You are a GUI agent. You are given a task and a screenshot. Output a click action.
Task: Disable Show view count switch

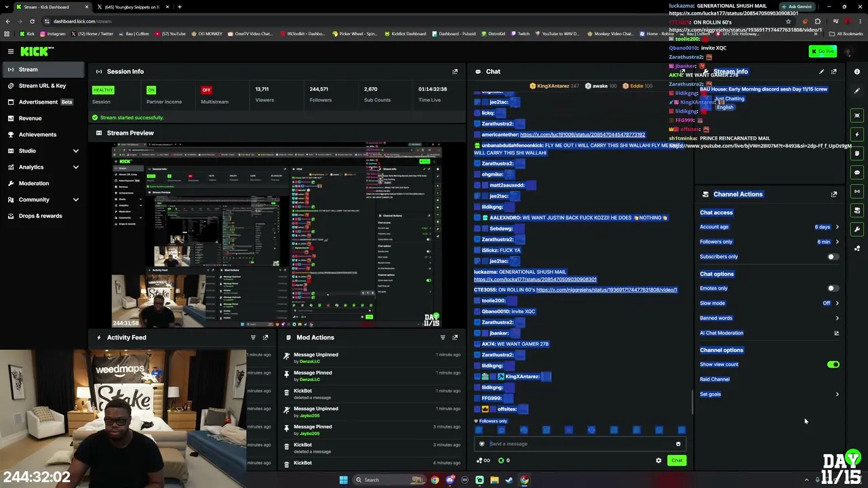click(x=833, y=365)
